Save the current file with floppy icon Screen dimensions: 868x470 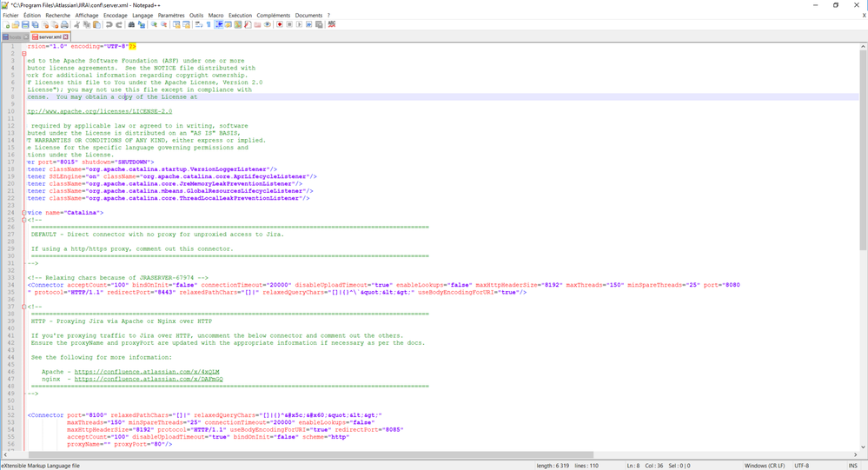coord(25,24)
